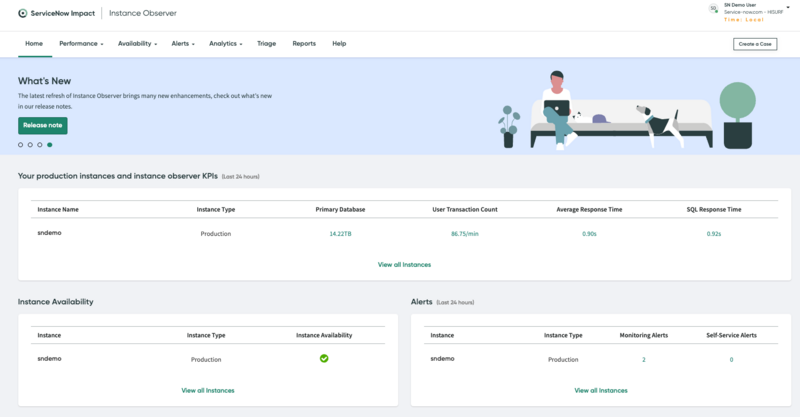Open the Availability dropdown menu
The image size is (800, 417).
pyautogui.click(x=137, y=44)
